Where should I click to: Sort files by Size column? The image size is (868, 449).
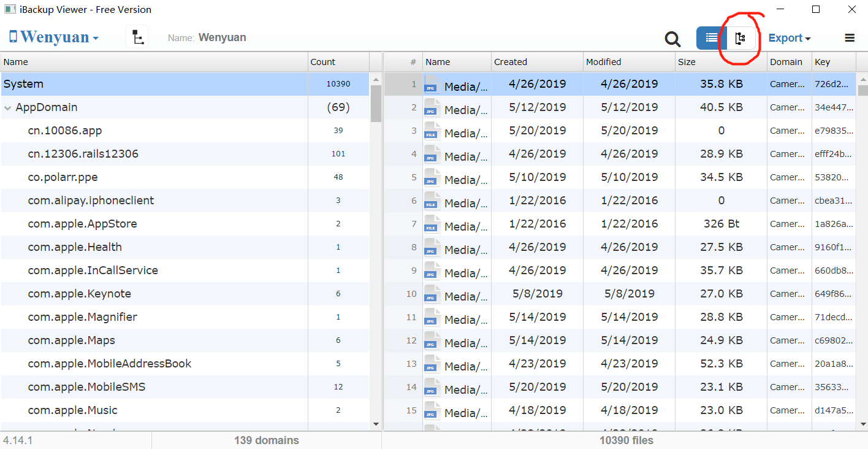point(721,62)
